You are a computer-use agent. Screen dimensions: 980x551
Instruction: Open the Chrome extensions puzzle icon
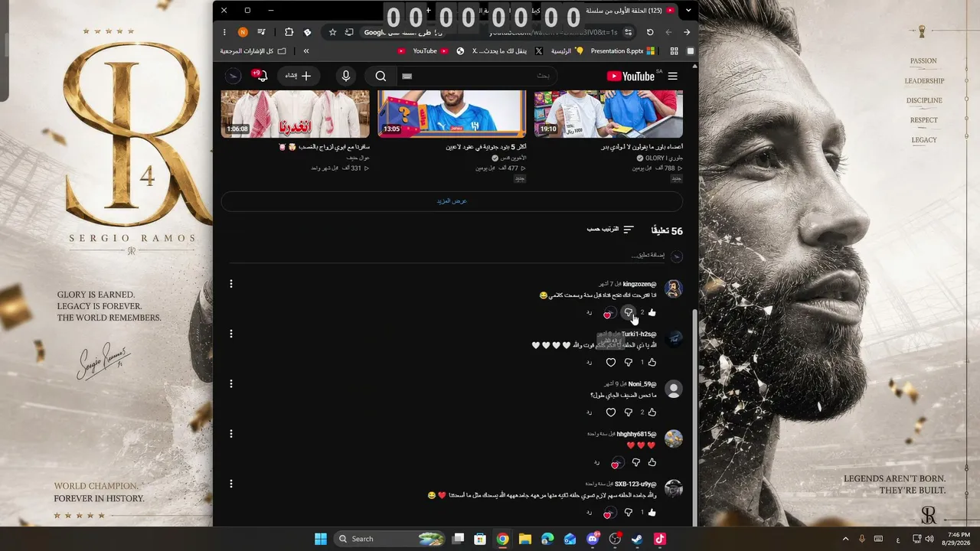click(289, 32)
